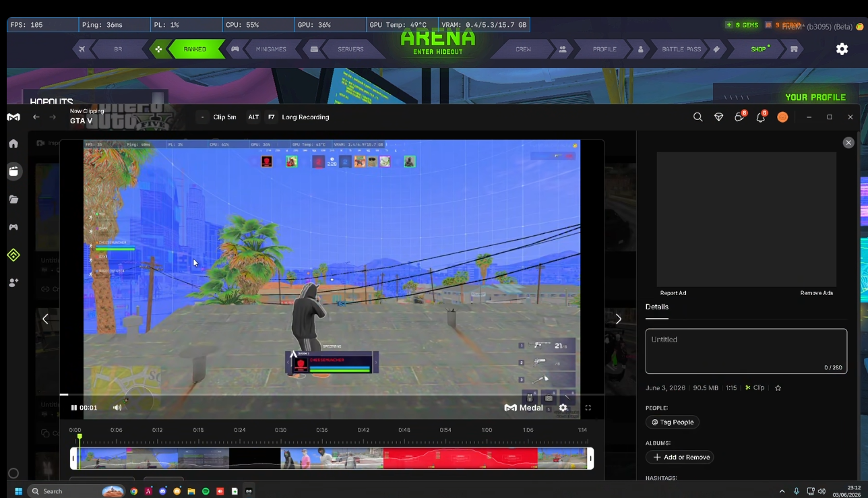The image size is (868, 498).
Task: Click the left trim handle of timeline
Action: click(73, 459)
